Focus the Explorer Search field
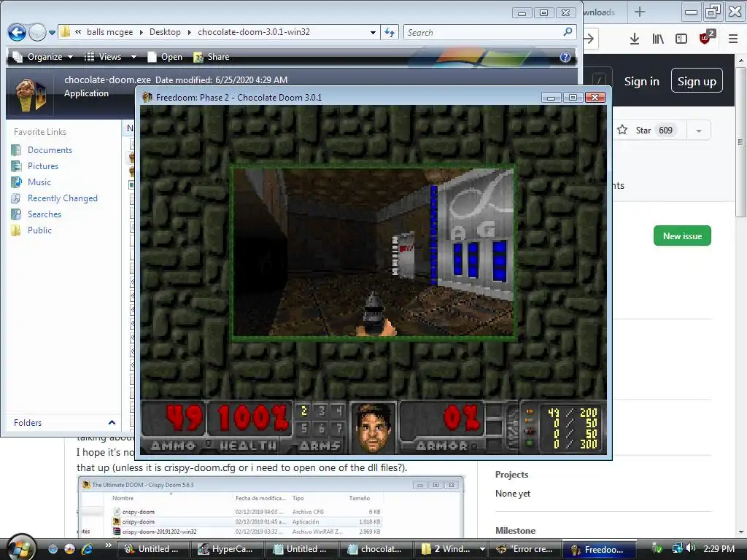 coord(482,32)
